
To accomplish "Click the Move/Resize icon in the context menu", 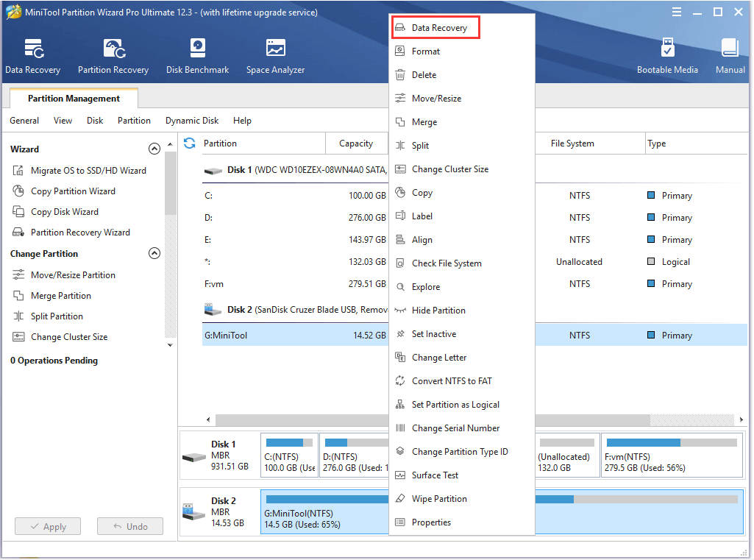I will [x=400, y=98].
